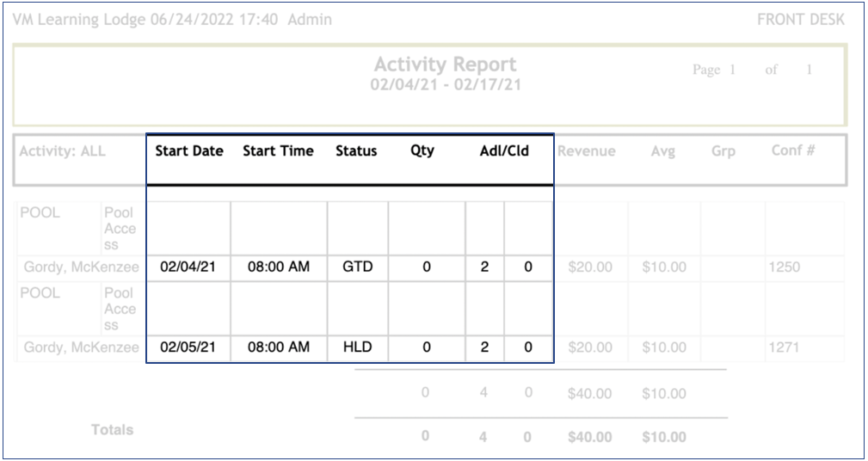
Task: Click the Totals row label
Action: pyautogui.click(x=113, y=429)
